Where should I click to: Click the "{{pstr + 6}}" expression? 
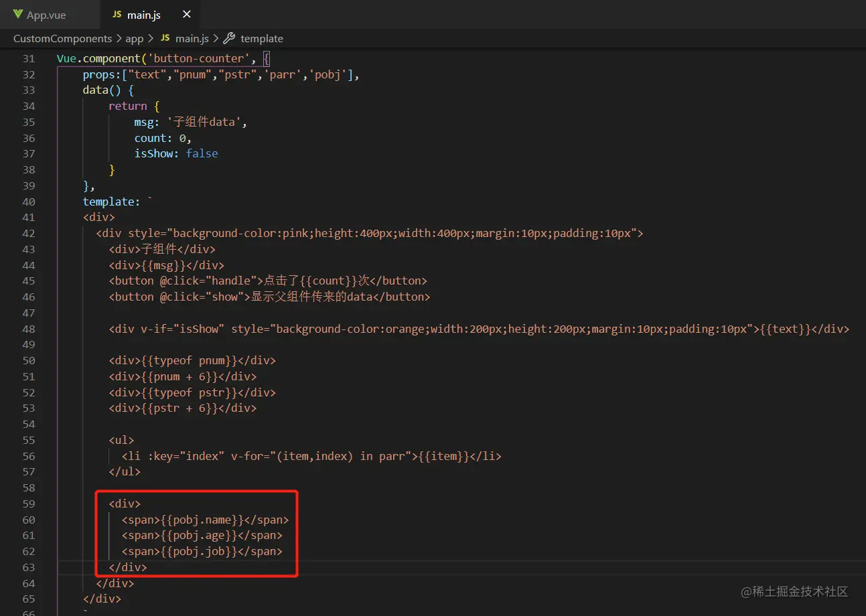click(x=179, y=408)
